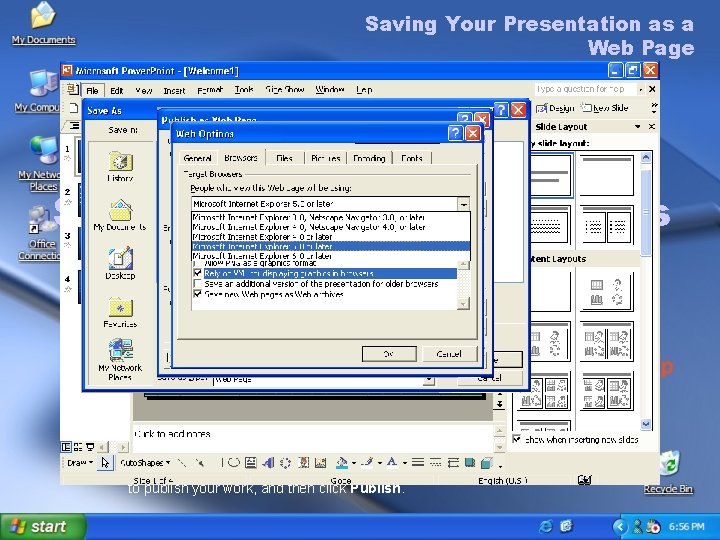Image resolution: width=720 pixels, height=540 pixels.
Task: Switch to Slide Sorter View button
Action: pos(78,447)
